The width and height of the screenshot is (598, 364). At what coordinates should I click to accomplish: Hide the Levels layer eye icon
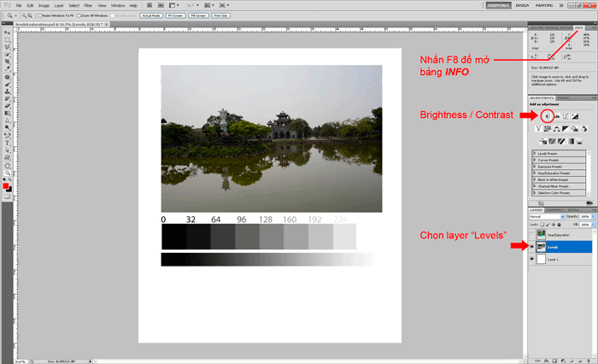click(x=533, y=245)
